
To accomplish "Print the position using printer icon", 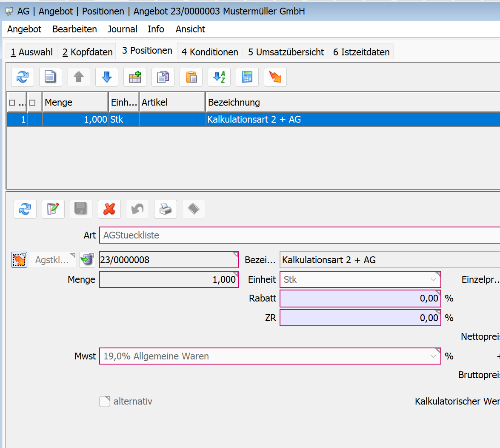I will click(166, 209).
